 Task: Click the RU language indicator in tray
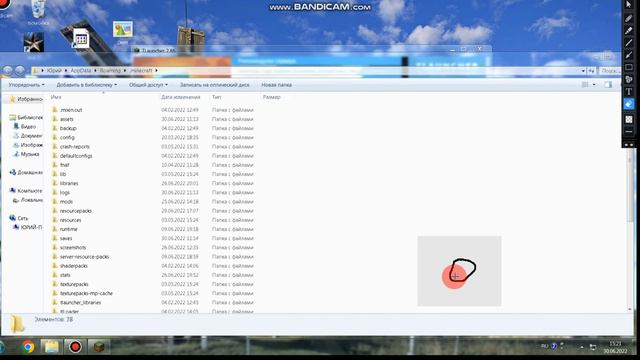(544, 346)
